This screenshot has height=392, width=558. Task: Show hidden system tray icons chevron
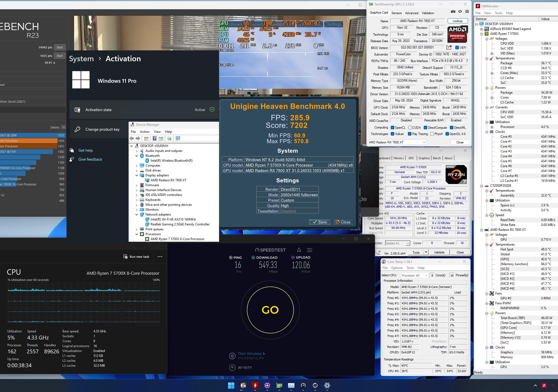pos(535,385)
